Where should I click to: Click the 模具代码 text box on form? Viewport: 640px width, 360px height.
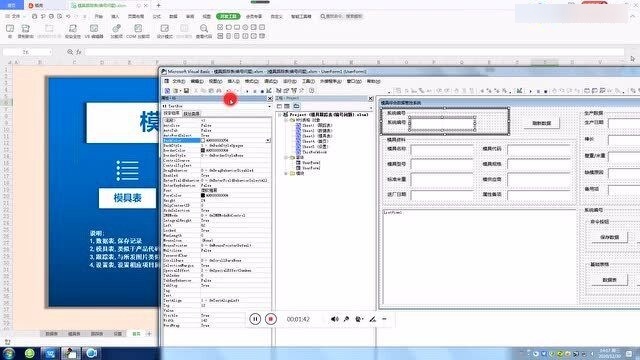(539, 149)
